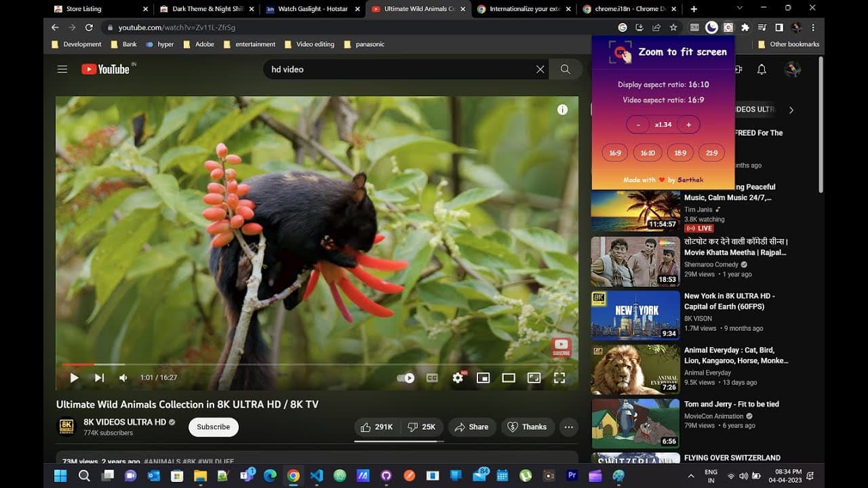Viewport: 868px width, 488px height.
Task: Toggle closed captions on the video
Action: pos(432,378)
